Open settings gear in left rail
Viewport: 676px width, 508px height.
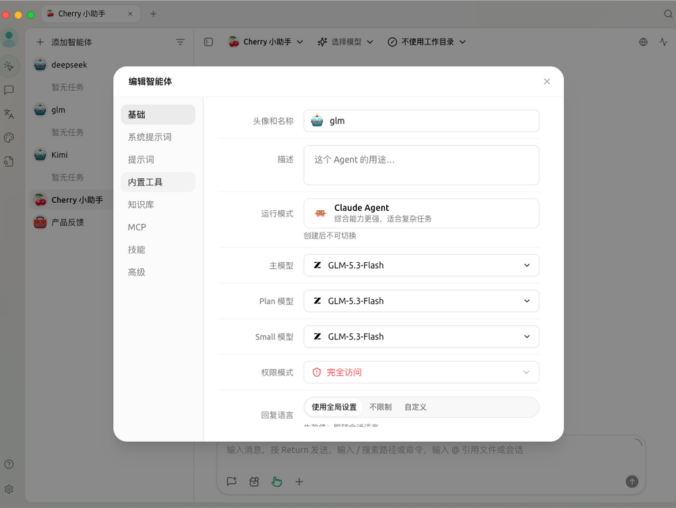9,489
